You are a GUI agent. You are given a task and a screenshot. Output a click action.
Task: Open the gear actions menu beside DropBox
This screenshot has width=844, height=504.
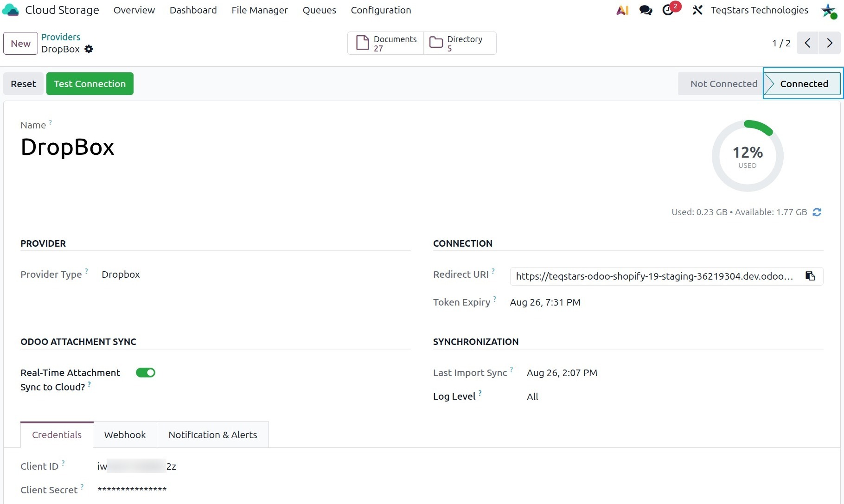click(89, 49)
